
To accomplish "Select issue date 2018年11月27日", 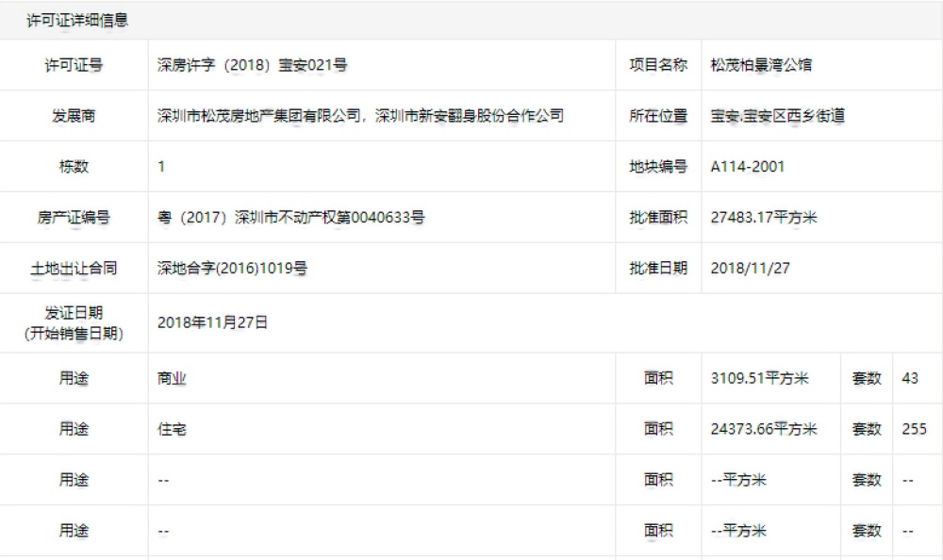I will click(212, 322).
